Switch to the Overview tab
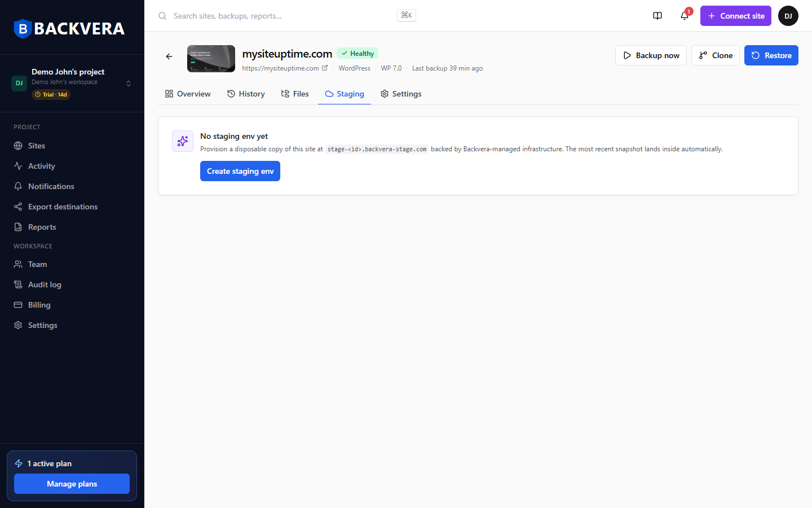Image resolution: width=812 pixels, height=508 pixels. (x=188, y=94)
